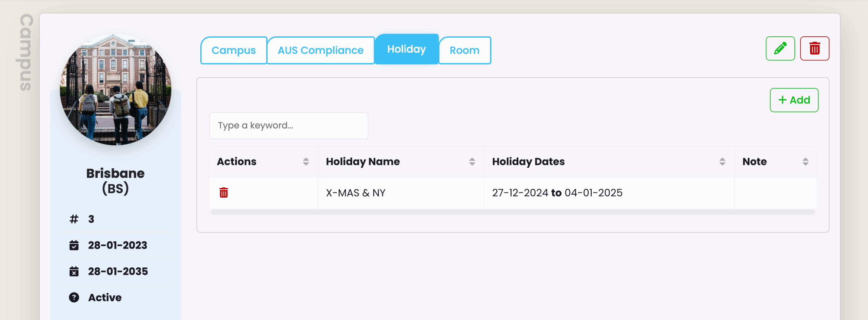
Task: Click the Type a keyword search field
Action: (289, 126)
